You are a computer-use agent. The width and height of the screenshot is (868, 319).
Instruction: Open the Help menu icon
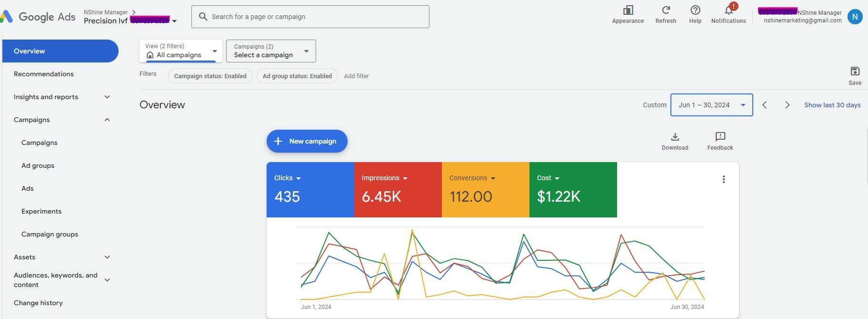[695, 10]
